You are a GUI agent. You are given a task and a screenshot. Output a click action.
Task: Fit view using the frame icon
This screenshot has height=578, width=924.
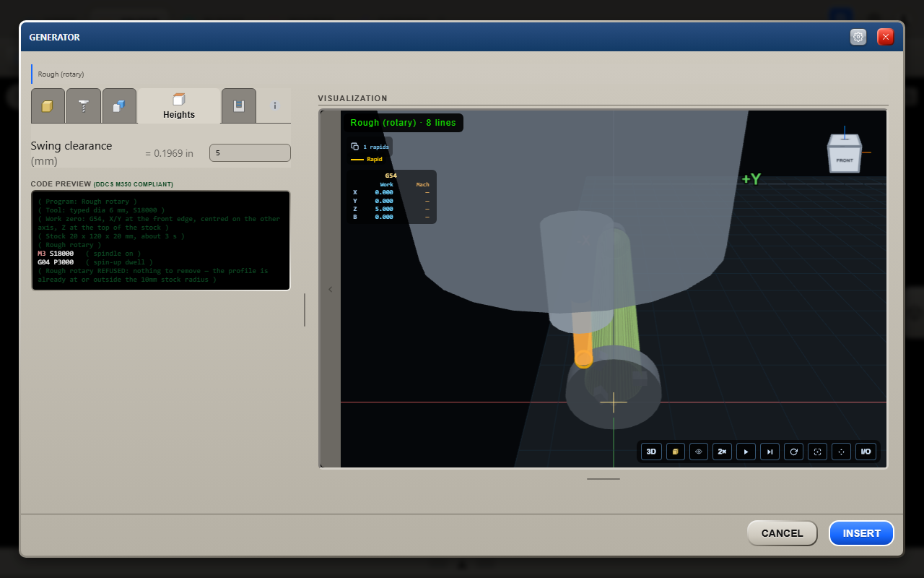click(x=818, y=452)
